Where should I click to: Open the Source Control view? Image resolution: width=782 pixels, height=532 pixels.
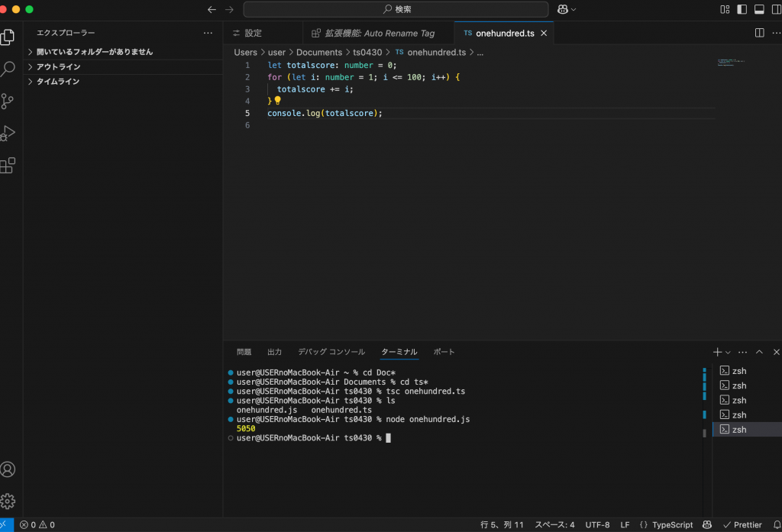(x=7, y=102)
